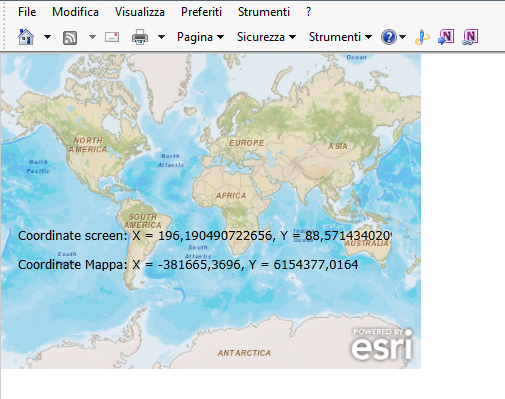Open the File menu

(x=27, y=12)
